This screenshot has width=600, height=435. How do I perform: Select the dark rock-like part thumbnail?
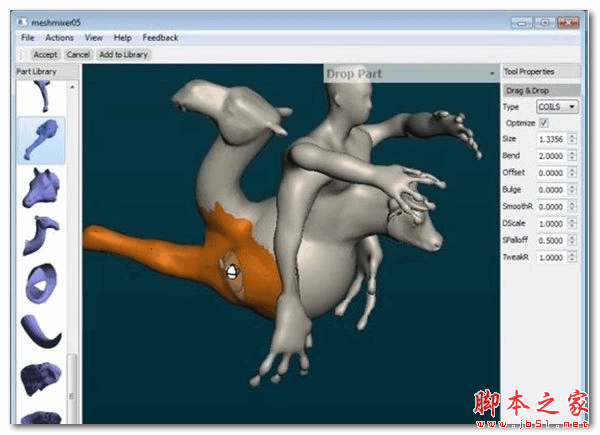coord(41,379)
